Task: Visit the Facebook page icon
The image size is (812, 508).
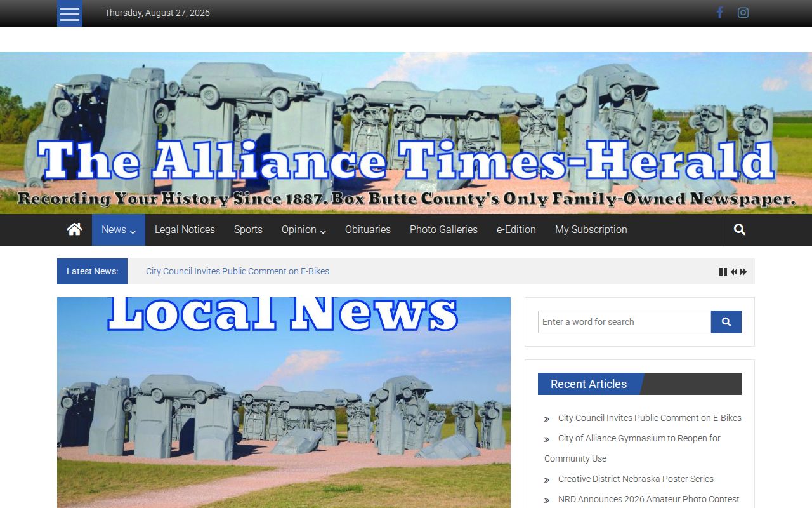Action: (719, 13)
